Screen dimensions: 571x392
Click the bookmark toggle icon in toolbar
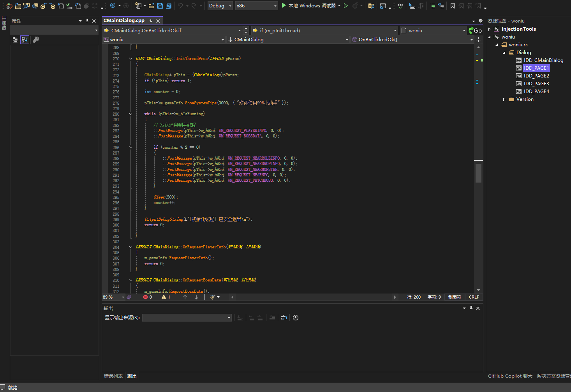(453, 6)
